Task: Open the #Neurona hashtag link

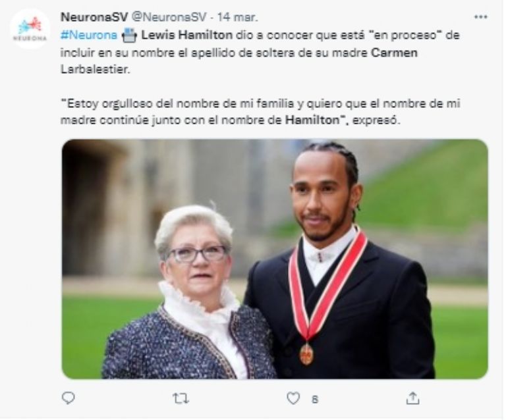Action: pos(89,35)
